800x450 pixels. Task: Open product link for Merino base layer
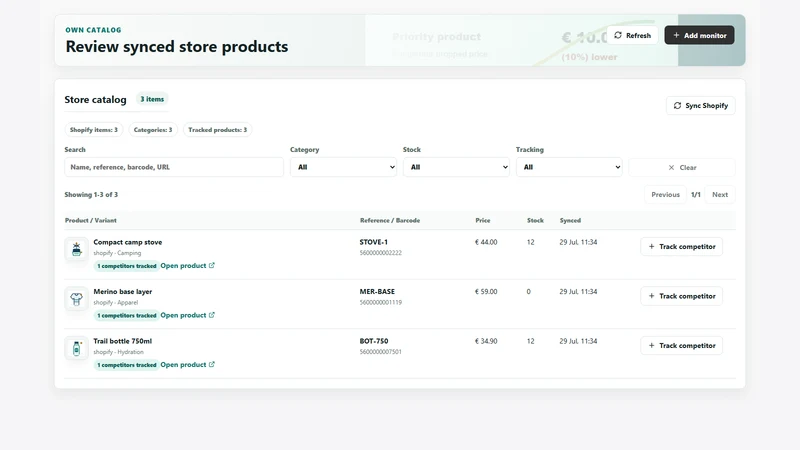(x=187, y=315)
